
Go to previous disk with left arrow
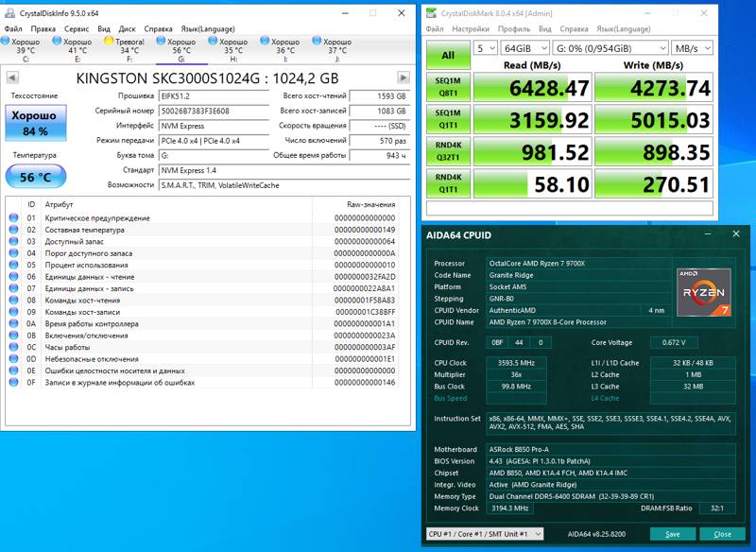point(12,78)
